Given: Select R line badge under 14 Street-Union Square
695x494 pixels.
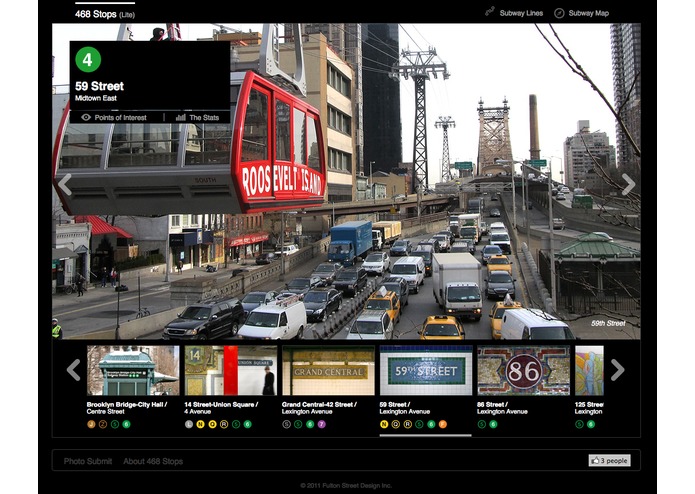Looking at the screenshot, I should coord(224,424).
